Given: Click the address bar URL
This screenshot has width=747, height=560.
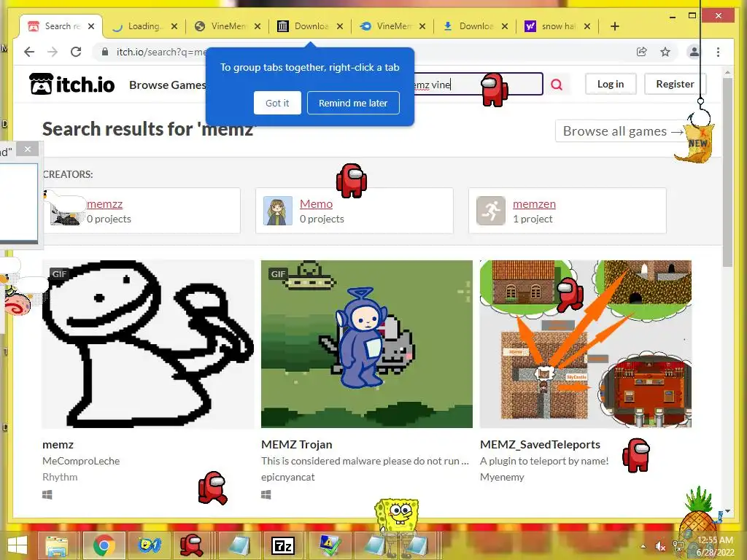Looking at the screenshot, I should 161,52.
